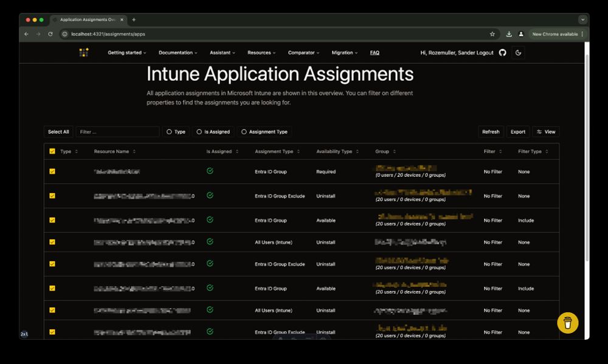608x364 pixels.
Task: Click the Required availability cell
Action: tap(326, 172)
